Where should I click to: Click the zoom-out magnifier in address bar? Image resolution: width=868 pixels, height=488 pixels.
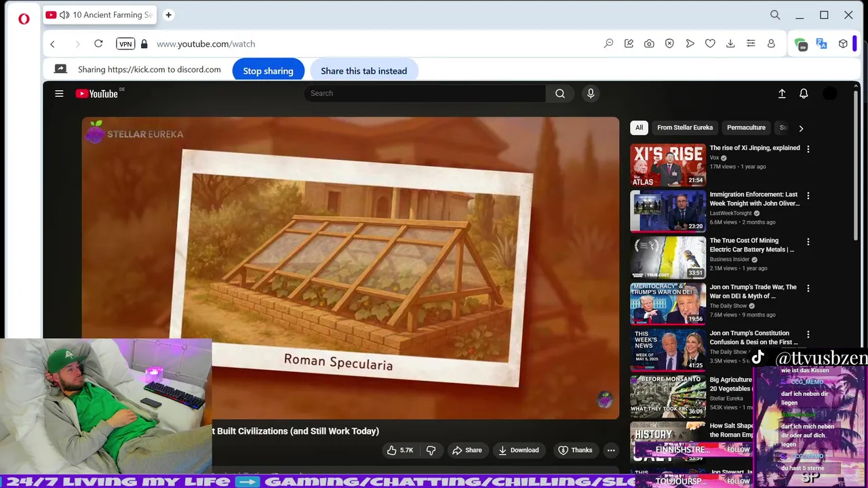pos(608,43)
